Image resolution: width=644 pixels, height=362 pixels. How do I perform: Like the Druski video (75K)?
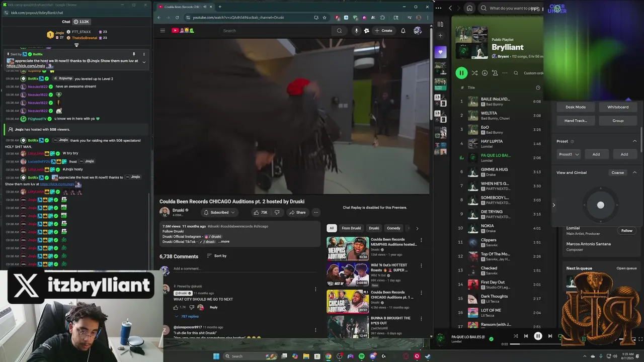click(261, 212)
